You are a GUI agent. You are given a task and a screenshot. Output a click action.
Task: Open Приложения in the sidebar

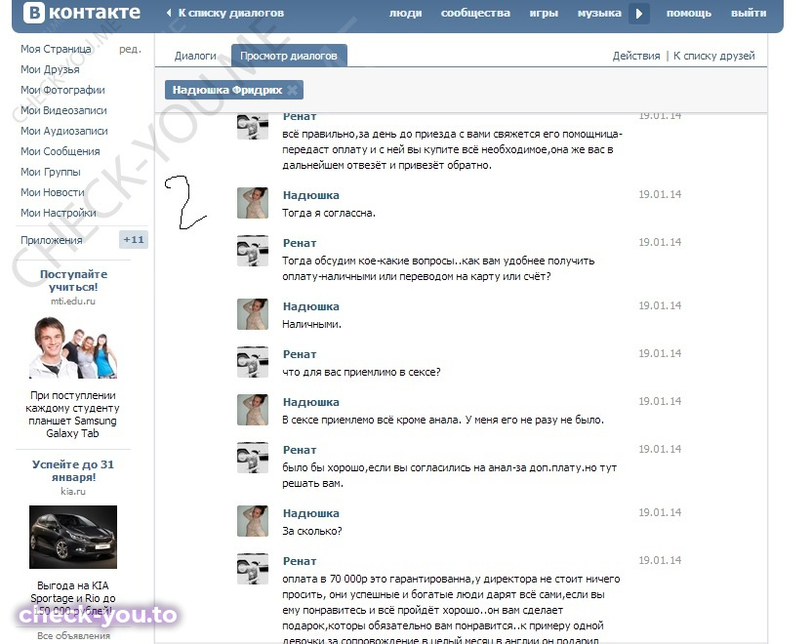[52, 240]
